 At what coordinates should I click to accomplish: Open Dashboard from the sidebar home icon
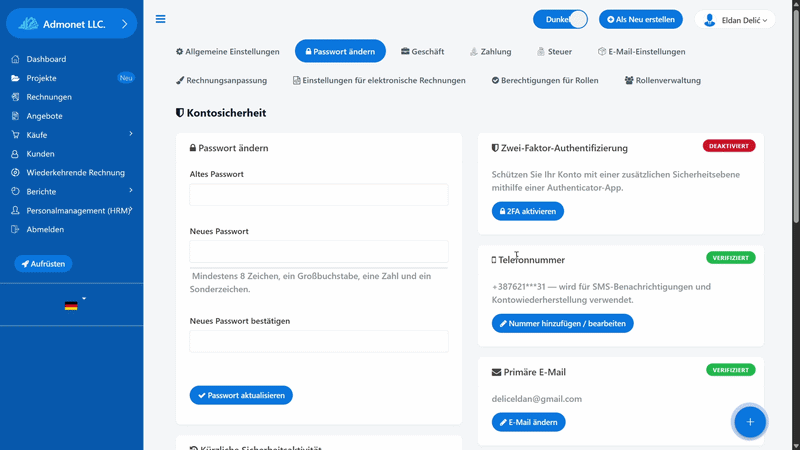(15, 59)
